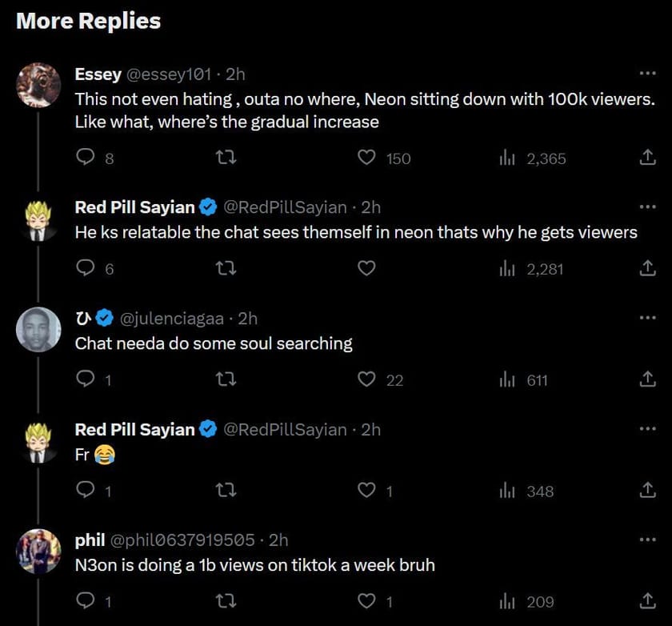Open the share icon on julenciagaa's tweet
The image size is (672, 626).
[x=648, y=379]
